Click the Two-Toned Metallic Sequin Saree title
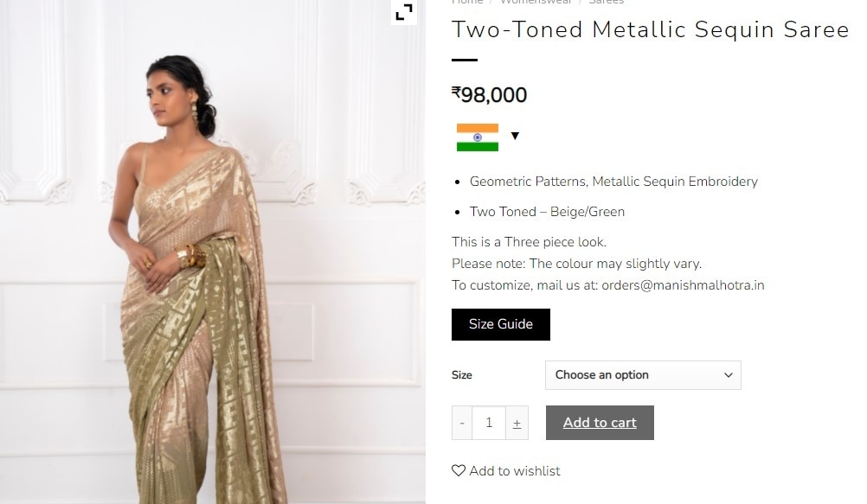The image size is (867, 504). point(650,30)
